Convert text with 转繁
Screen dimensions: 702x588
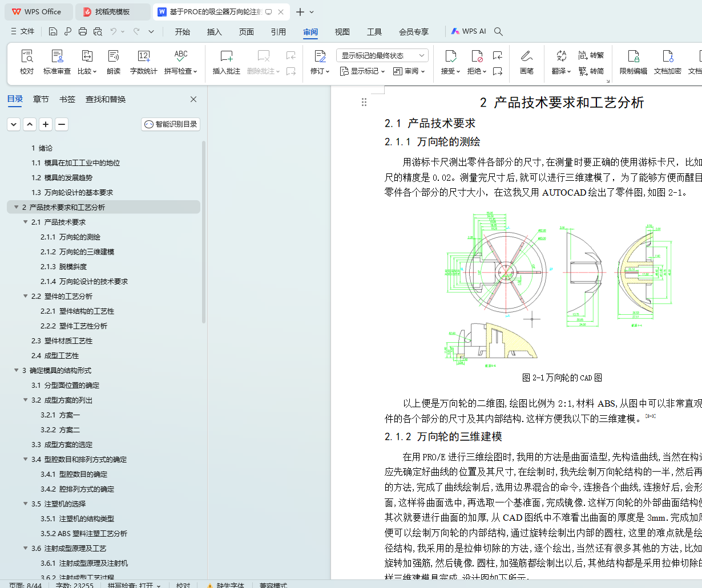(x=591, y=55)
